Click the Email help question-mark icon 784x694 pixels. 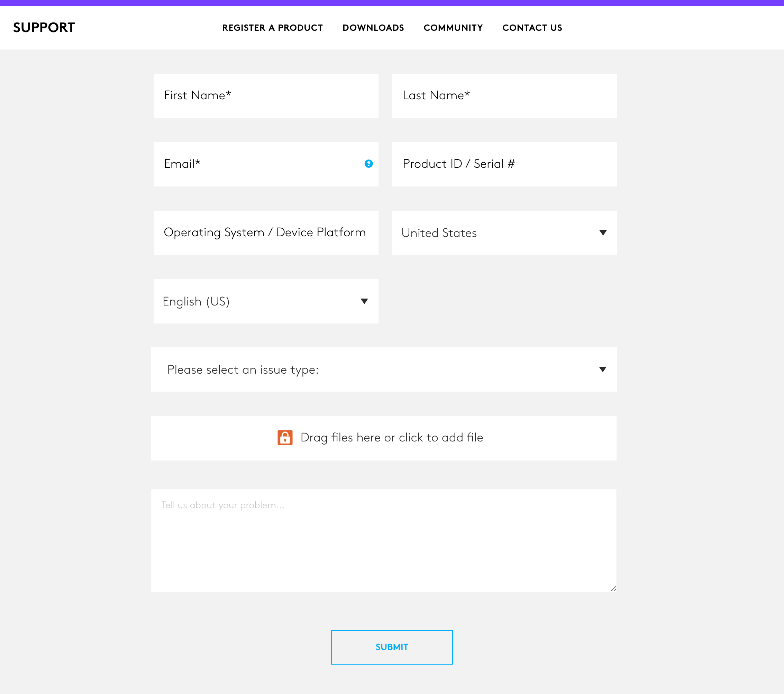[368, 164]
